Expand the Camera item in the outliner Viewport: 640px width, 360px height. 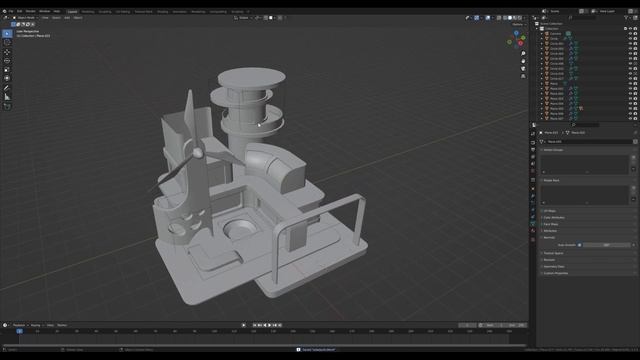(x=542, y=33)
